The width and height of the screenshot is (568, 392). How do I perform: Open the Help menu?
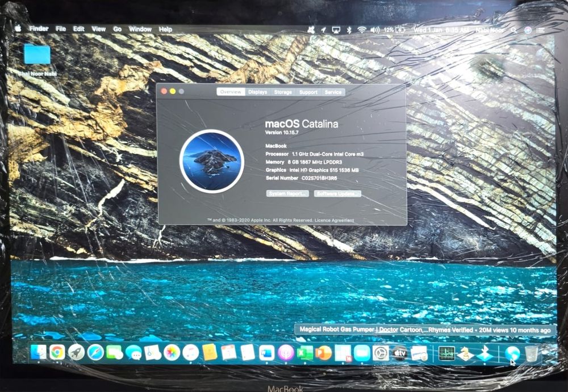pyautogui.click(x=165, y=29)
